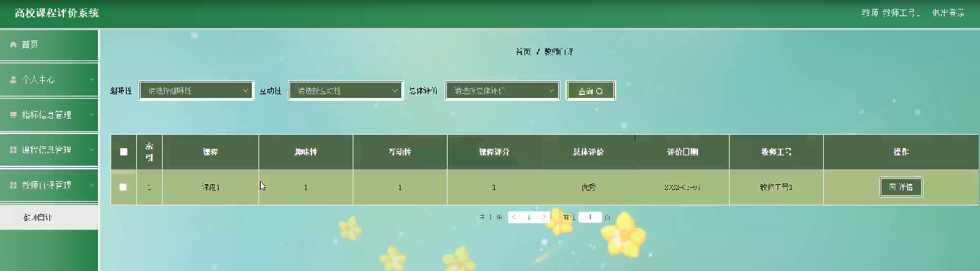Click the 教师工号 column header

pos(777,152)
